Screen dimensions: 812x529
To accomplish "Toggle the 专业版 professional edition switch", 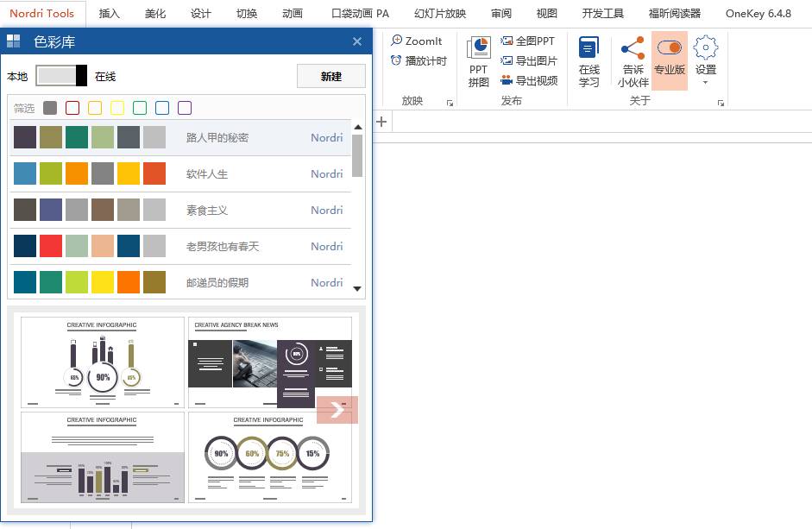I will click(x=670, y=60).
